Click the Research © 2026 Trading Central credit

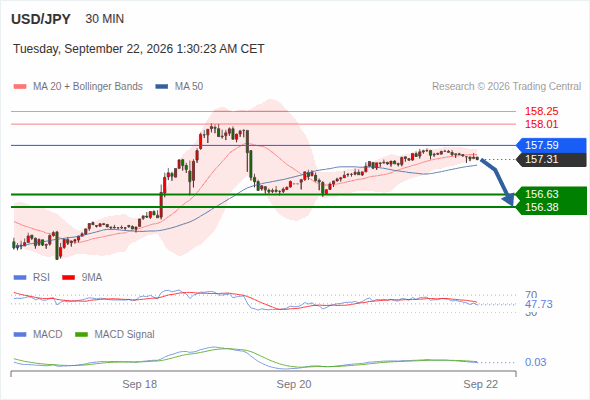tap(506, 87)
